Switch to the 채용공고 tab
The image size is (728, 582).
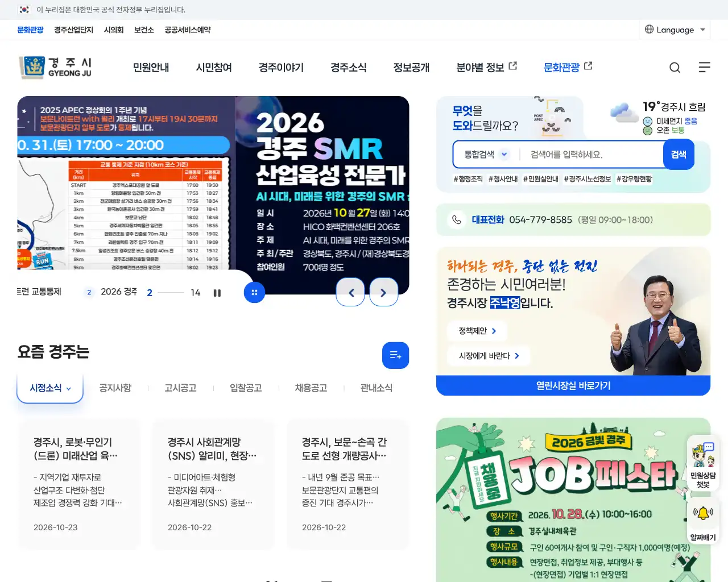(311, 388)
